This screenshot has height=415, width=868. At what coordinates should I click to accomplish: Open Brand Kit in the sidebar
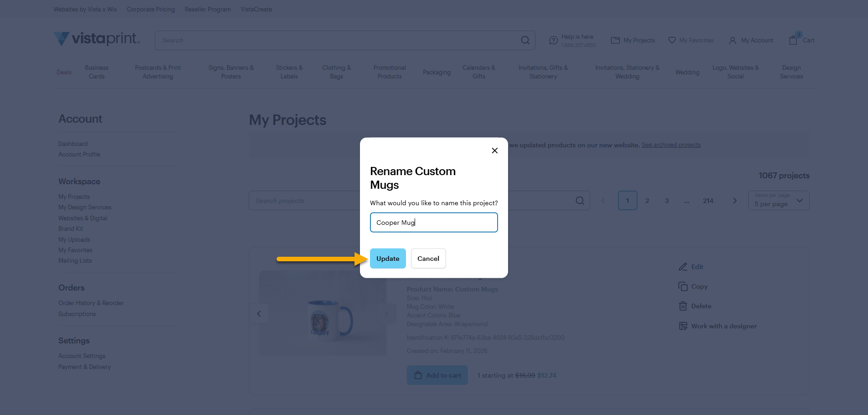[71, 228]
